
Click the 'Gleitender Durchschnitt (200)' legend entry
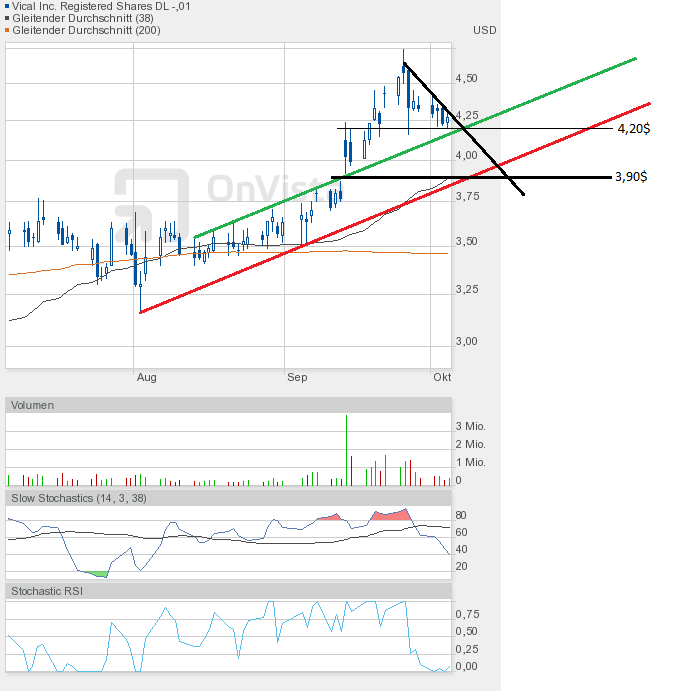click(86, 30)
